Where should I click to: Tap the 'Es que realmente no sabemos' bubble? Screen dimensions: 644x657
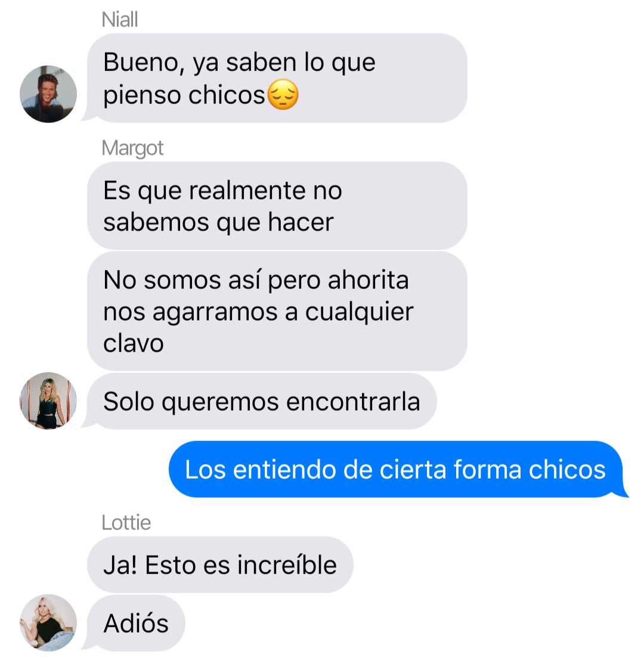(x=277, y=206)
